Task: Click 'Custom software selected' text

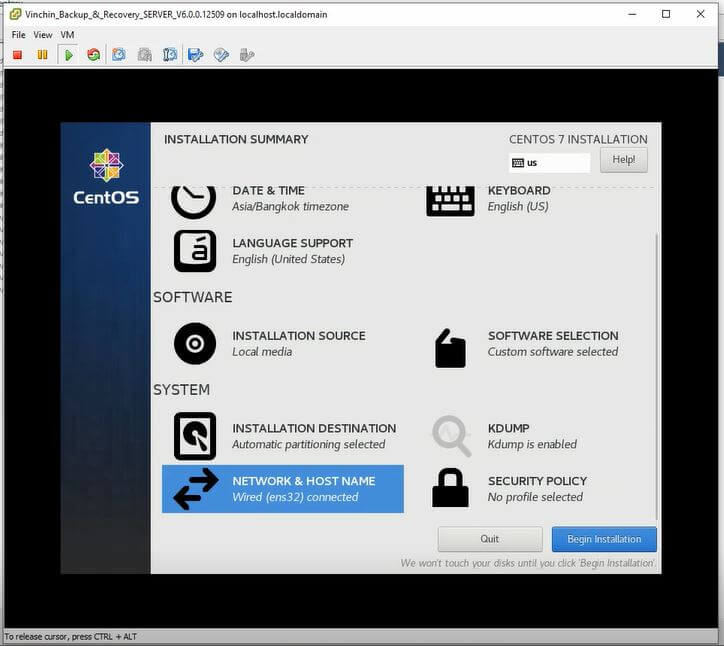Action: coord(553,352)
